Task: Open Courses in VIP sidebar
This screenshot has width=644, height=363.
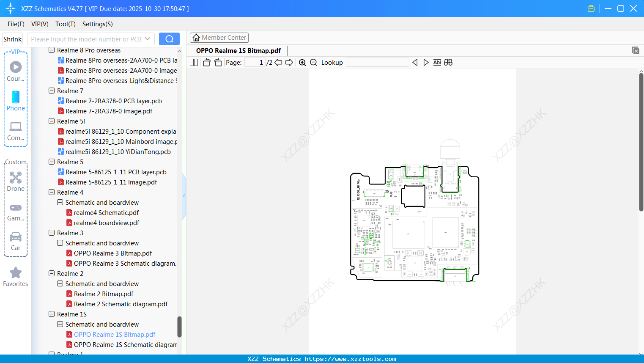Action: coord(16,71)
